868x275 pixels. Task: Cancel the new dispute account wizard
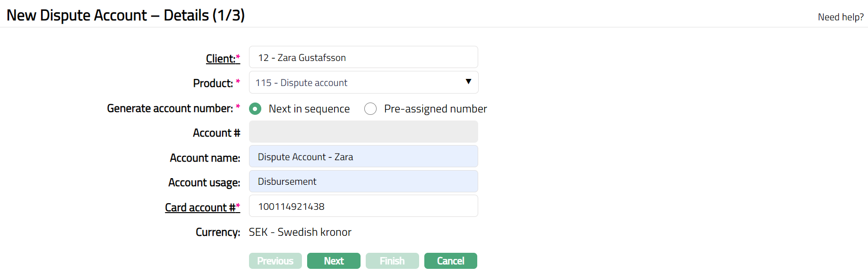[x=450, y=261]
